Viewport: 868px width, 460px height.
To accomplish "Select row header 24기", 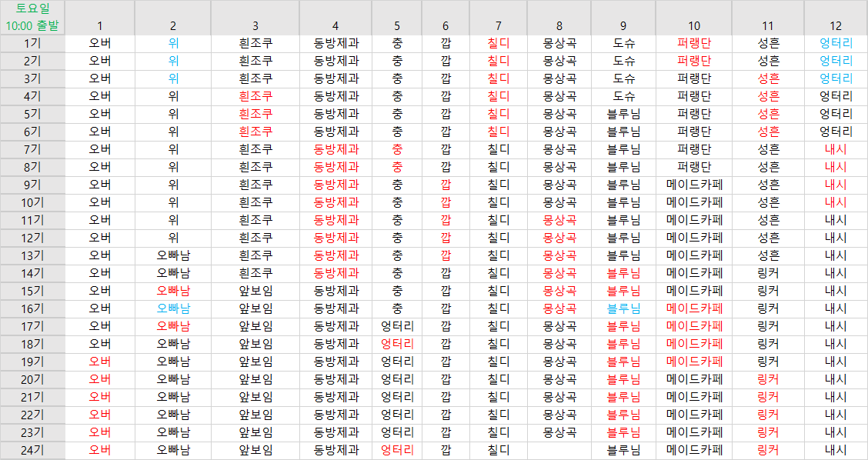I will coord(32,450).
